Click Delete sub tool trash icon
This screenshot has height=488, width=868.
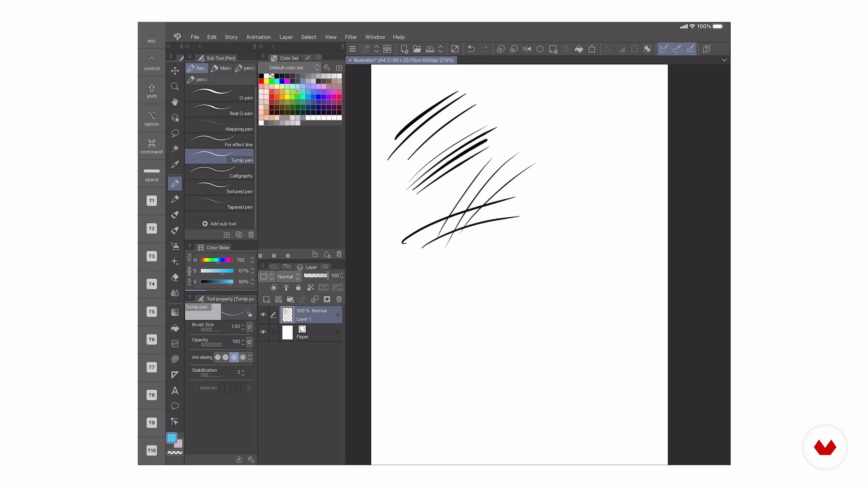[x=251, y=235]
